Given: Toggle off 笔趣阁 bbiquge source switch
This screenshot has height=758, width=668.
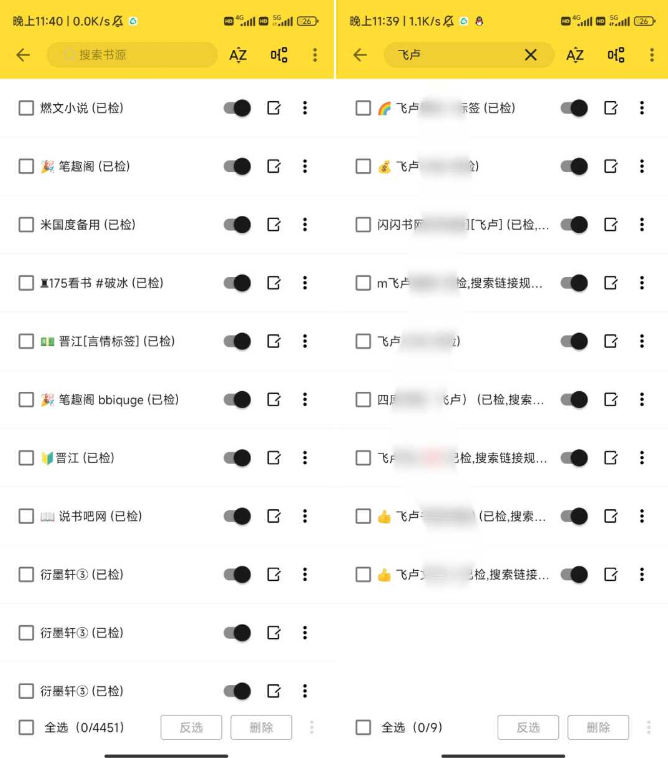Looking at the screenshot, I should coord(237,399).
